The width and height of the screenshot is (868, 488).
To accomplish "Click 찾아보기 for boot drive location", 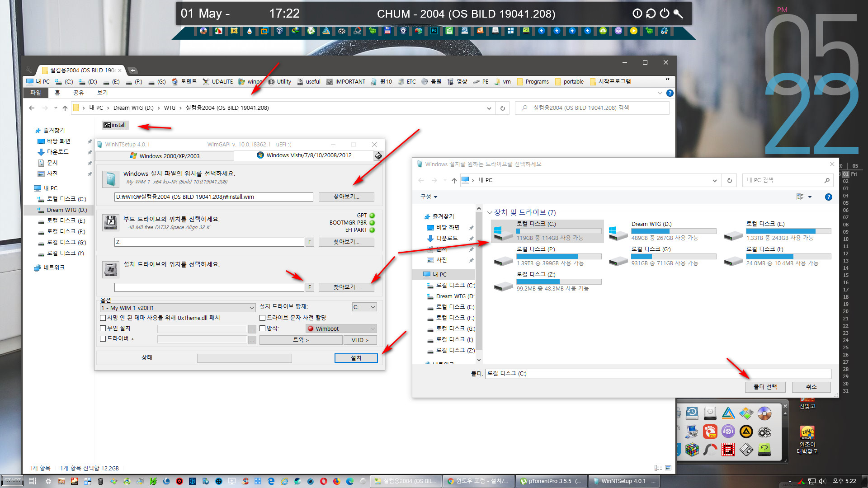I will pyautogui.click(x=346, y=242).
